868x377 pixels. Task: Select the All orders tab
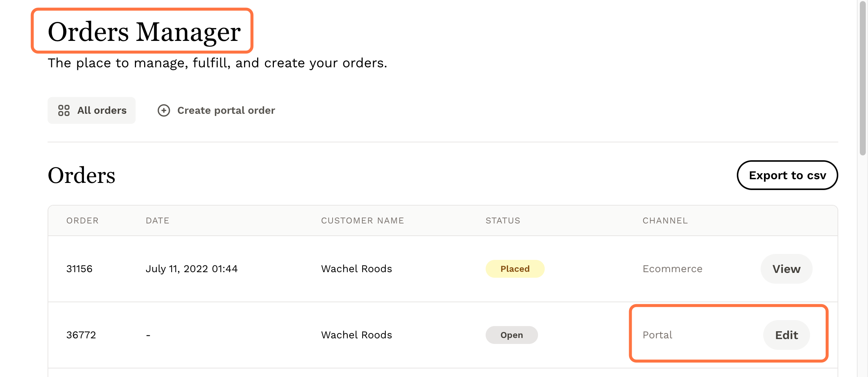coord(91,110)
